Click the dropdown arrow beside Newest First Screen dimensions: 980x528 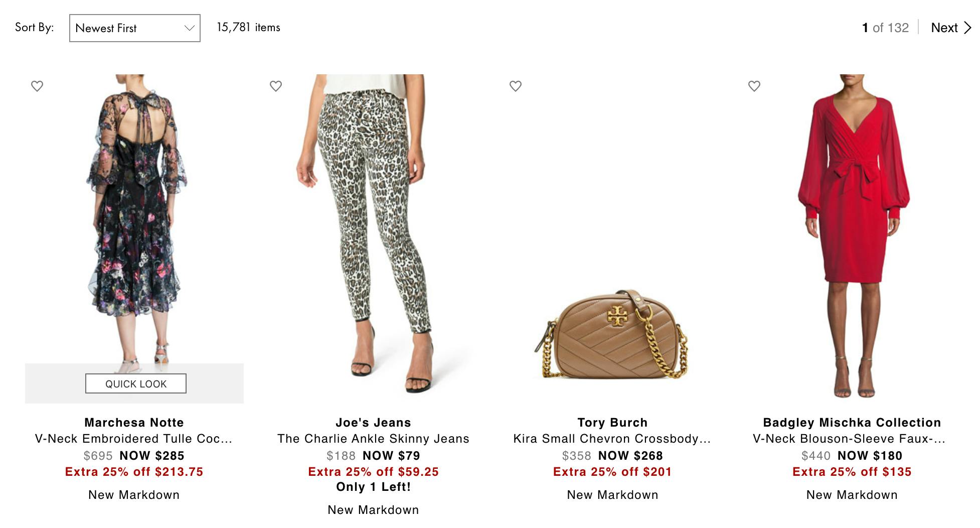coord(189,28)
